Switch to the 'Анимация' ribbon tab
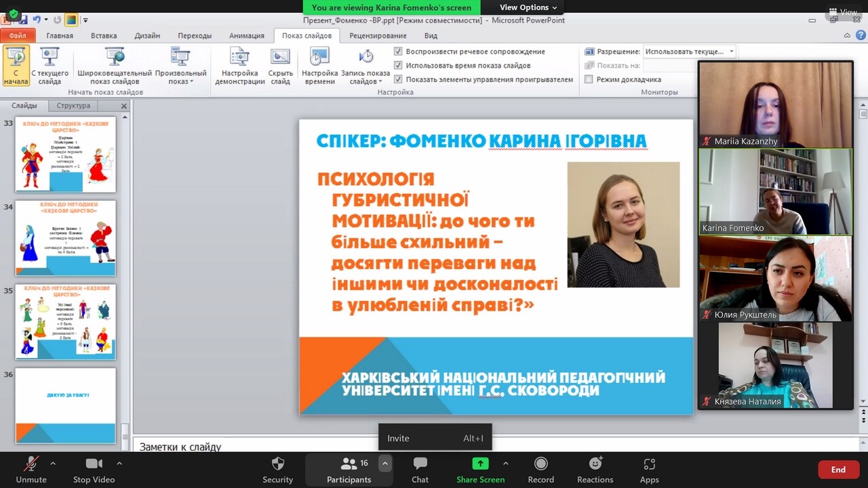This screenshot has height=488, width=868. click(246, 36)
